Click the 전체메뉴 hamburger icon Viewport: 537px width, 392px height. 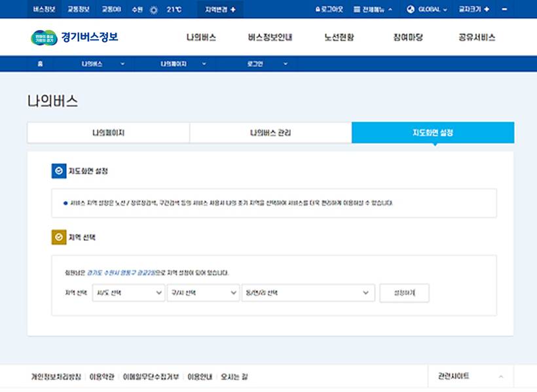point(357,10)
